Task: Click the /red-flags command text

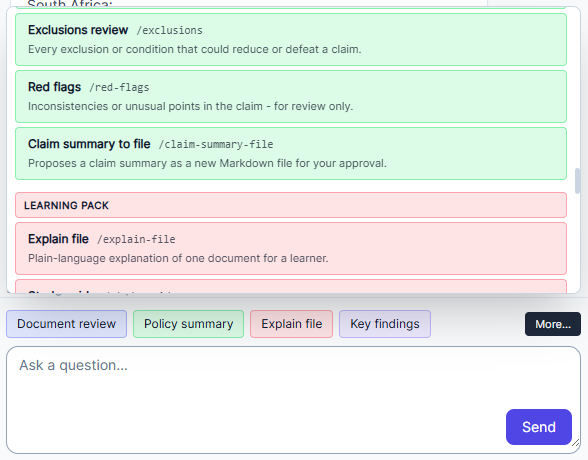Action: click(x=119, y=87)
